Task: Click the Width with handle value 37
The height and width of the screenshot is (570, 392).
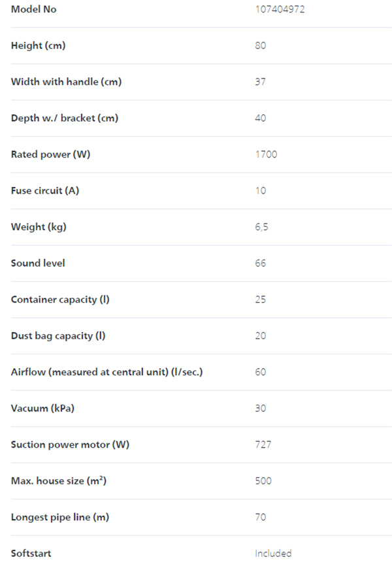Action: click(260, 82)
